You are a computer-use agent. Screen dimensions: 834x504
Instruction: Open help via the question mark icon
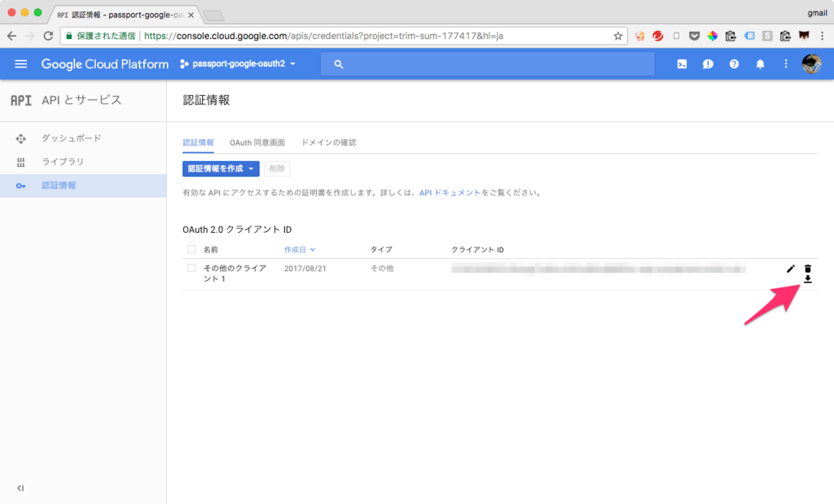pyautogui.click(x=734, y=64)
